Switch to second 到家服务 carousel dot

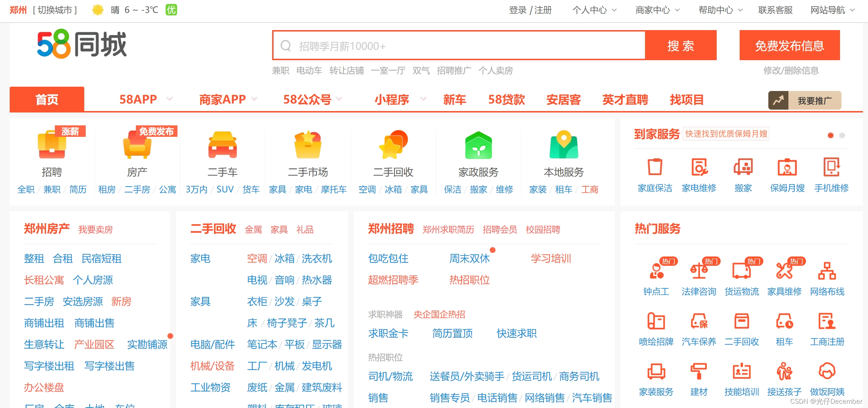click(x=842, y=135)
